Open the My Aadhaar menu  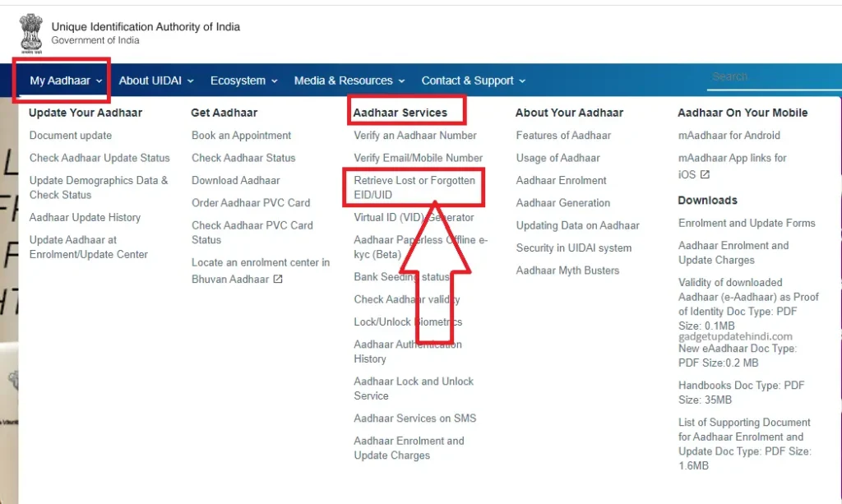(61, 80)
